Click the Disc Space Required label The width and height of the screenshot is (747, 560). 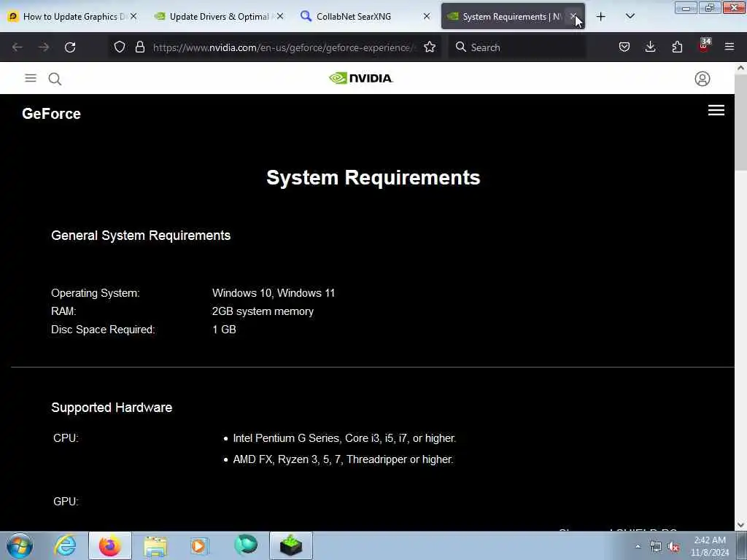coord(103,330)
